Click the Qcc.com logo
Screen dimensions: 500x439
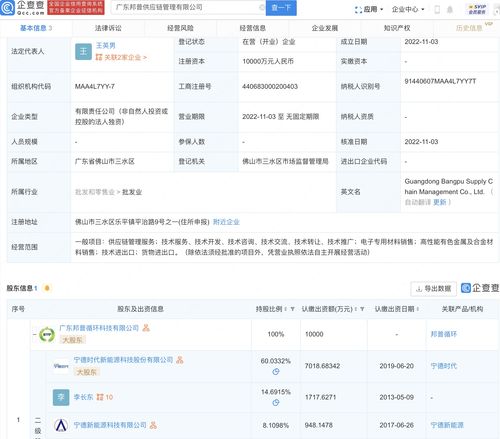point(23,7)
